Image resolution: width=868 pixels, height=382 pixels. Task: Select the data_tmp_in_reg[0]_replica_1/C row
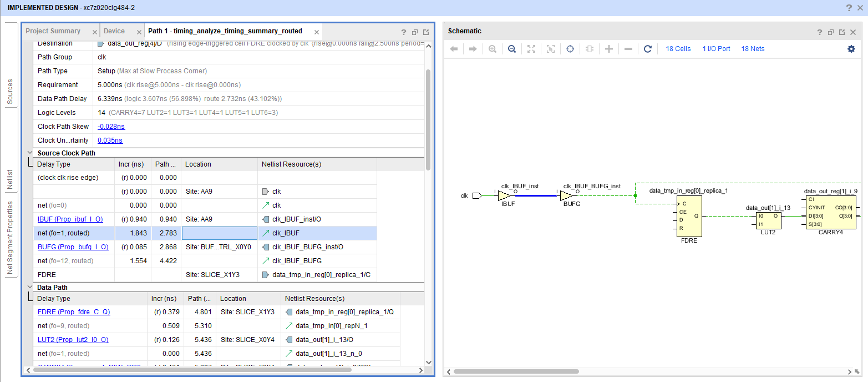(205, 275)
